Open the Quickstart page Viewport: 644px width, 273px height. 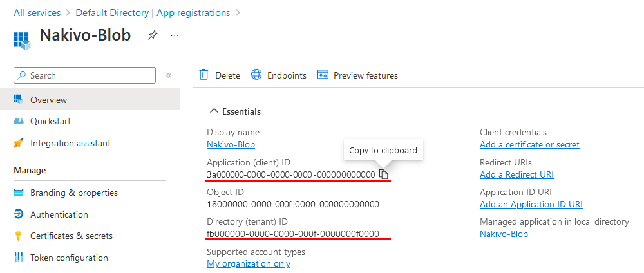pos(50,121)
